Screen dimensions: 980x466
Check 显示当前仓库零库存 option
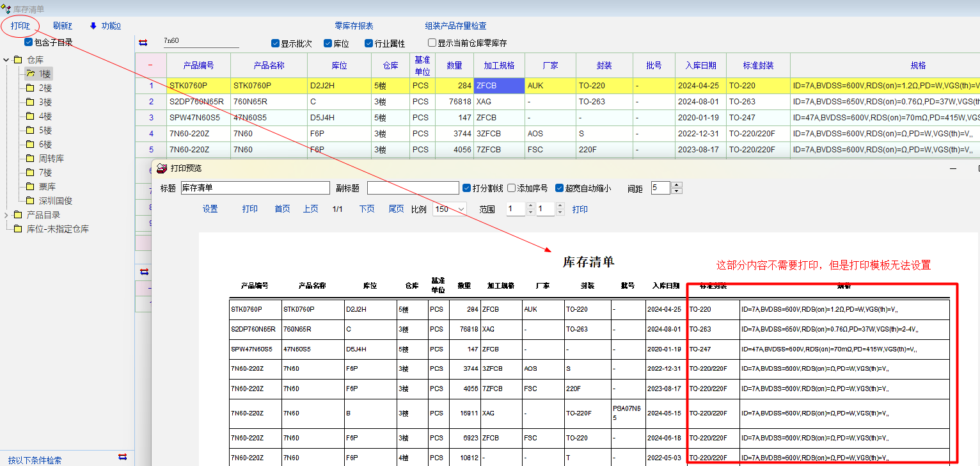(432, 44)
